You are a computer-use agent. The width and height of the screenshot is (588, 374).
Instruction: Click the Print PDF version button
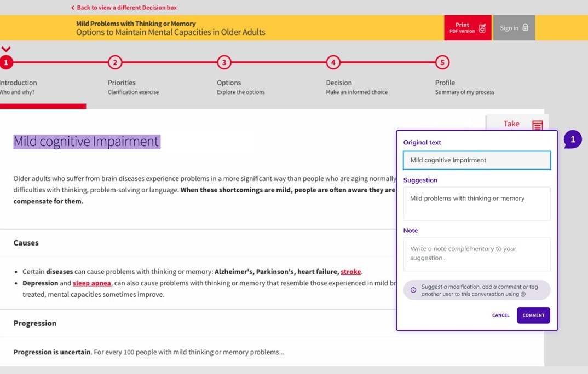(468, 28)
